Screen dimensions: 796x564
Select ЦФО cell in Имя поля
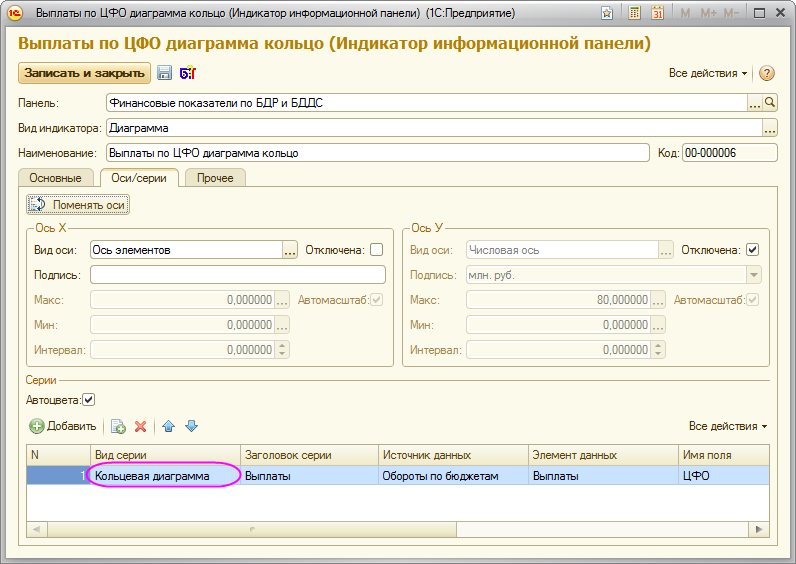(724, 476)
